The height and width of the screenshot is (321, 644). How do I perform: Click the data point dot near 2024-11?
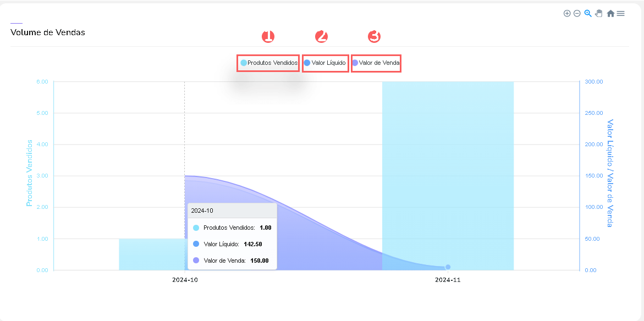[x=448, y=266]
